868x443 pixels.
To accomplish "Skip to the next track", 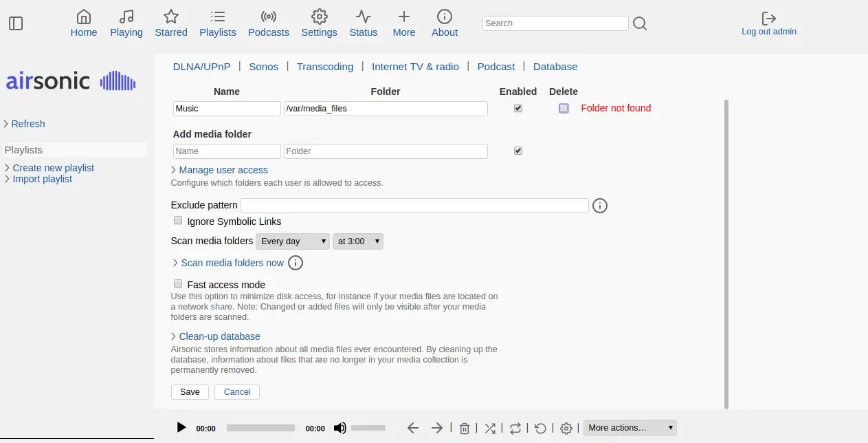I will click(437, 428).
